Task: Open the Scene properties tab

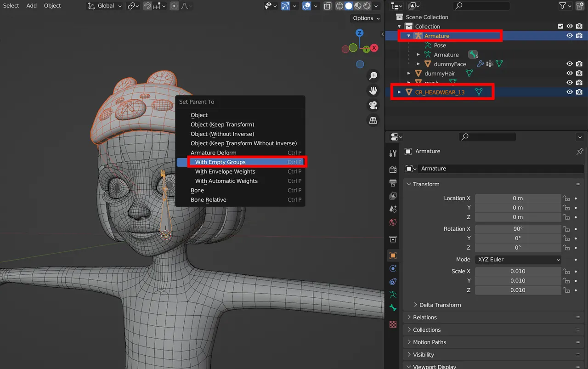Action: click(x=393, y=209)
